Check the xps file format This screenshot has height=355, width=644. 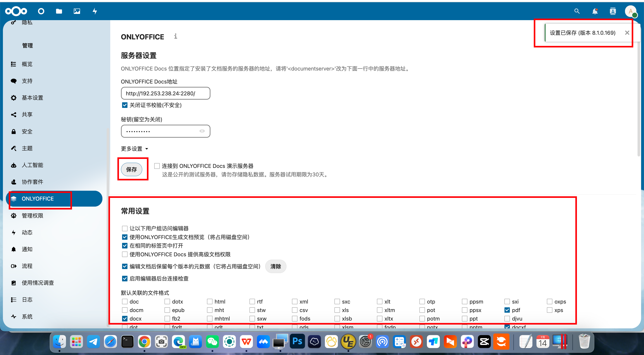click(x=549, y=310)
